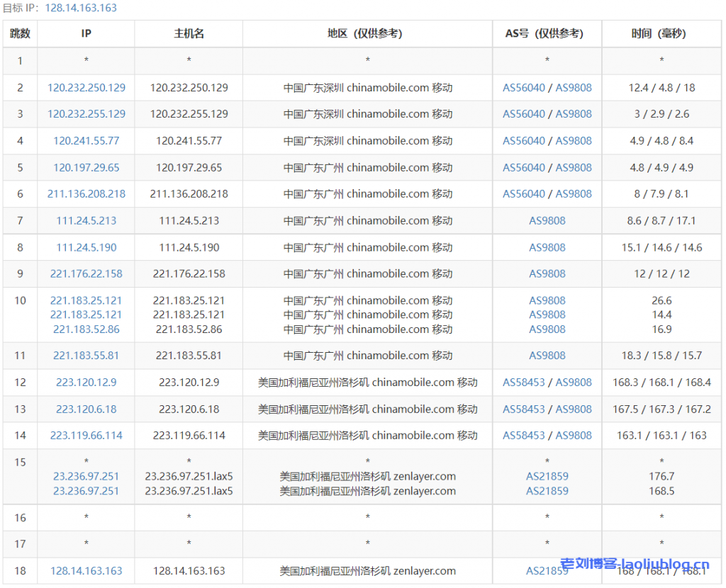The image size is (726, 588).
Task: Click the 211.136.208.218 IP link
Action: [86, 194]
